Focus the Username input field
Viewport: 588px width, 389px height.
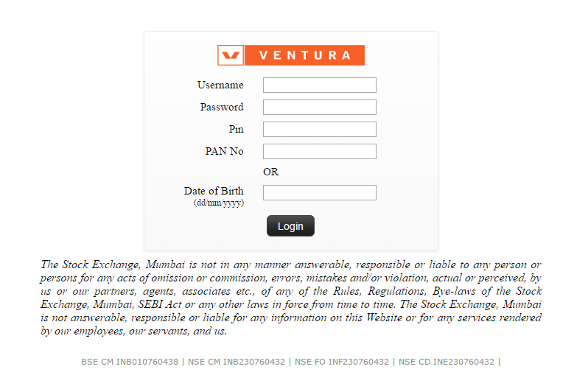(319, 85)
